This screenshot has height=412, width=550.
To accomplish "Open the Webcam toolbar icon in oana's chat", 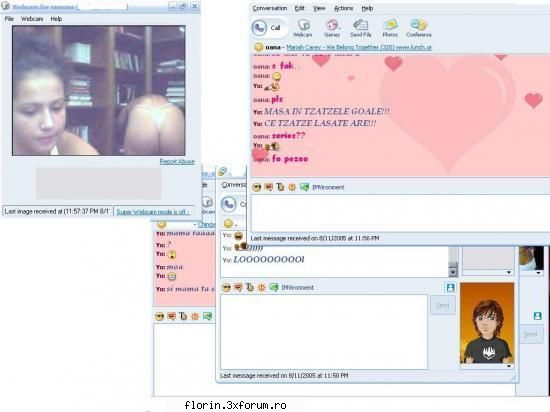I will 303,28.
